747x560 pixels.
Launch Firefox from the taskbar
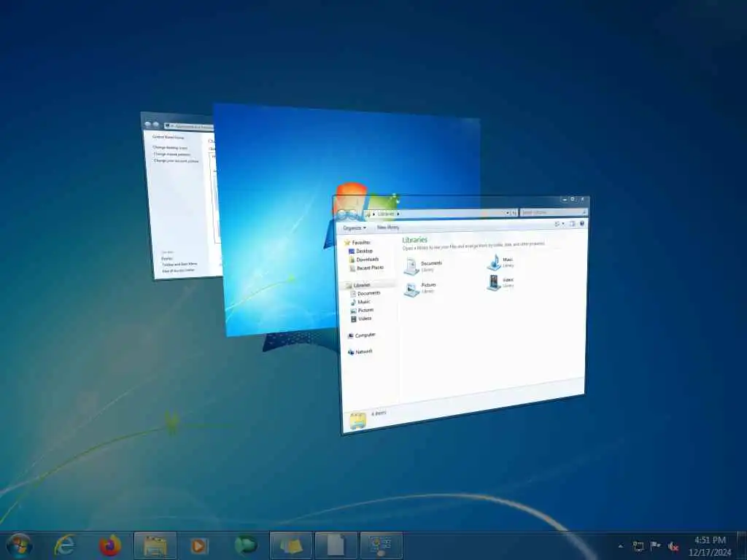[110, 545]
